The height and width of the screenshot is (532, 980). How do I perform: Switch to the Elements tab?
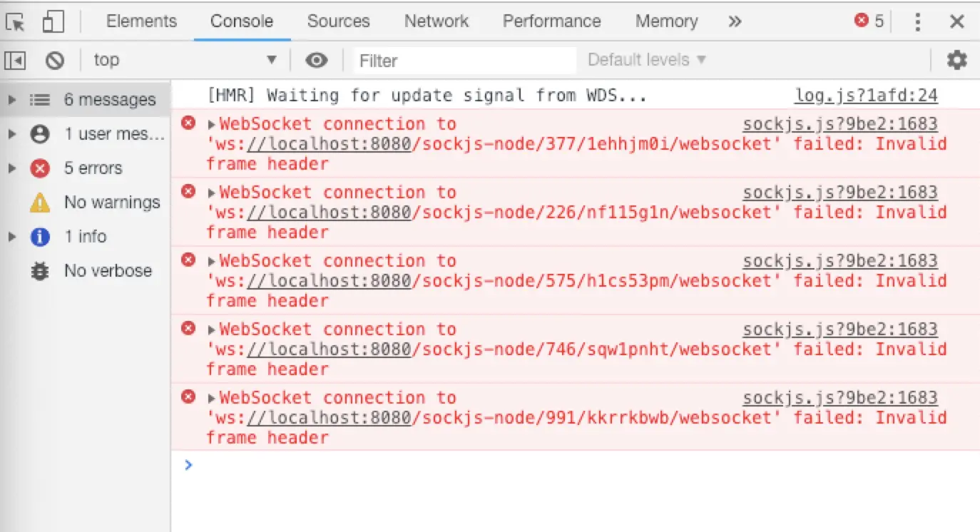point(141,21)
